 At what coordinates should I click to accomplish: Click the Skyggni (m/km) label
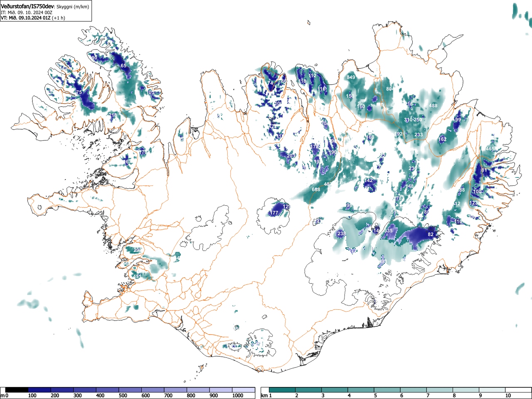[x=73, y=7]
